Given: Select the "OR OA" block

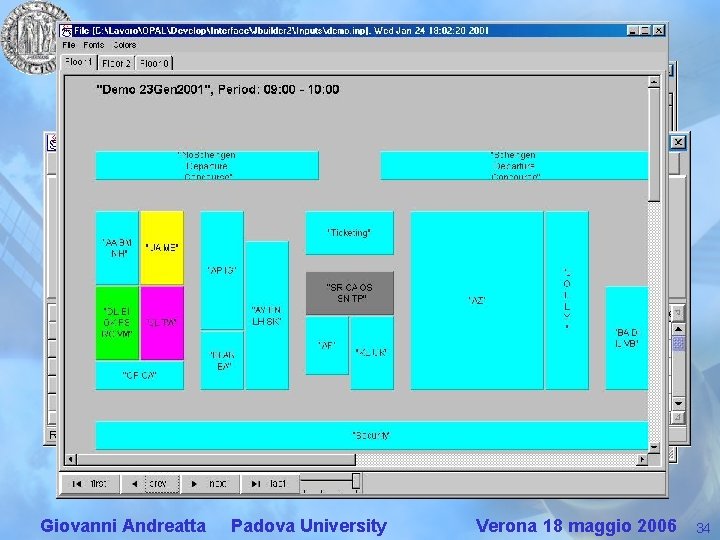Looking at the screenshot, I should tap(140, 375).
